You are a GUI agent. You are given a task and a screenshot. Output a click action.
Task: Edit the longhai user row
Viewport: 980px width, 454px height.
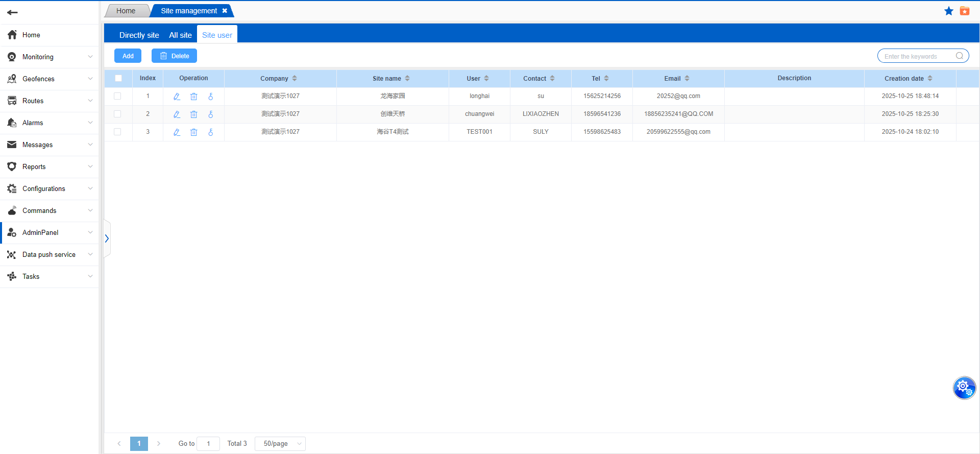coord(177,97)
